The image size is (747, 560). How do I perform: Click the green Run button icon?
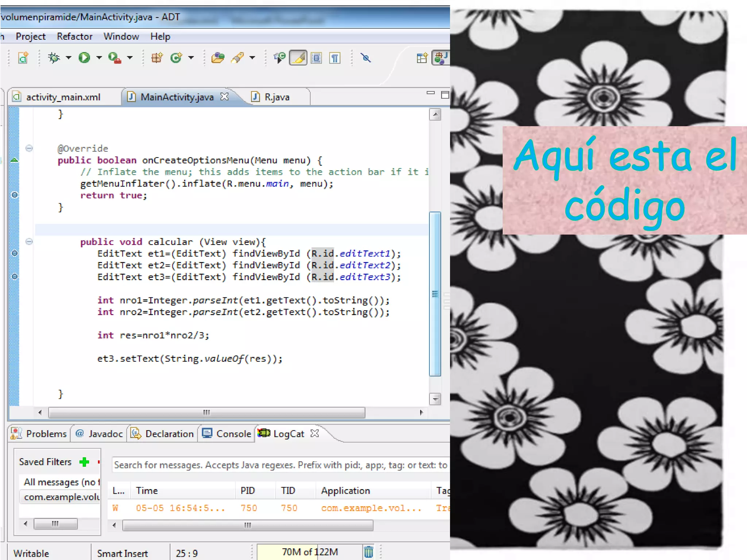84,58
